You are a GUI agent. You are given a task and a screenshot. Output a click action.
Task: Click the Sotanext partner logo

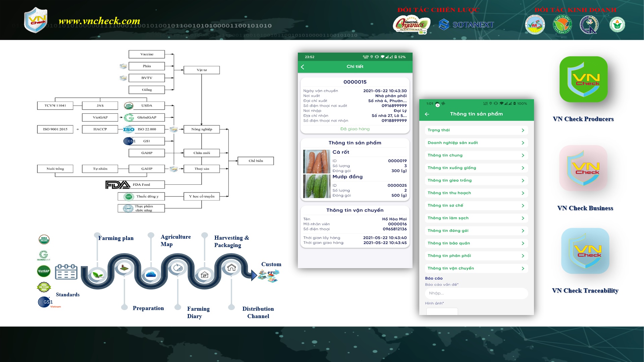[x=466, y=24]
